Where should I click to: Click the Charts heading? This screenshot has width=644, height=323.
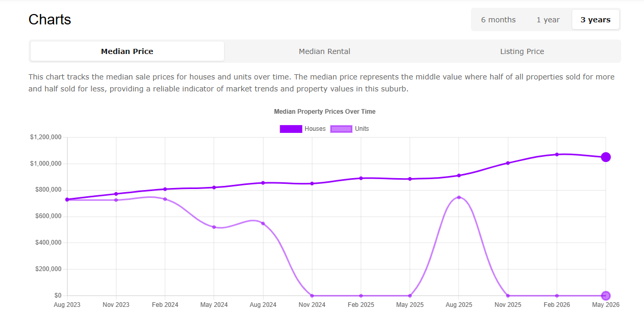tap(50, 20)
